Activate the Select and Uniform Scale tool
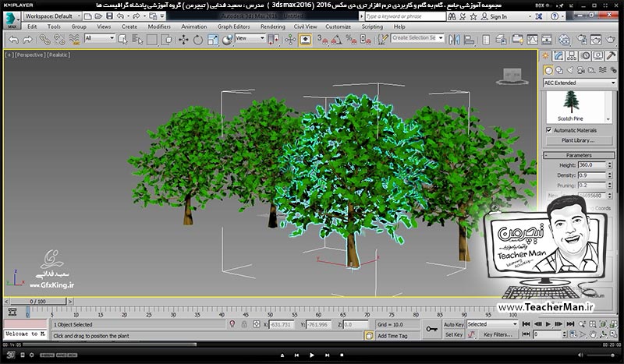The width and height of the screenshot is (624, 364). [213, 40]
